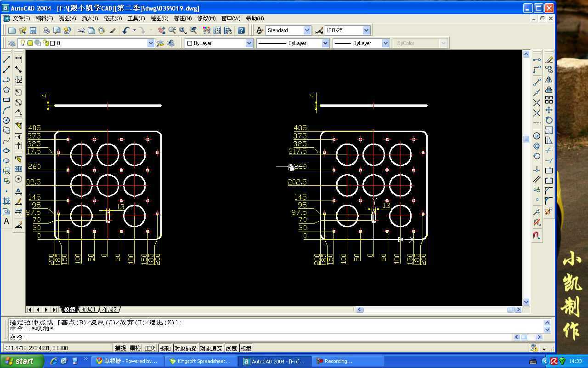Viewport: 588px width, 368px height.
Task: Expand the ByLayer lineweight dropdown
Action: (x=385, y=43)
